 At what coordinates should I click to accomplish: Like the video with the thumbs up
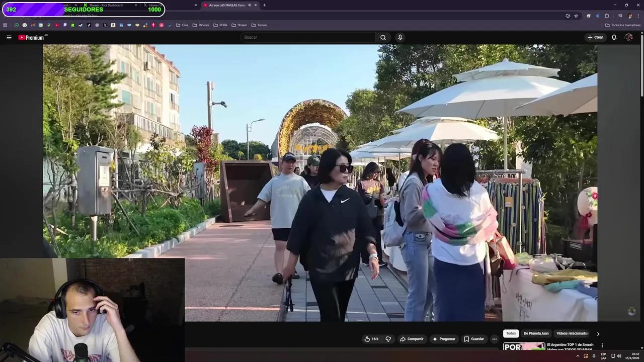click(368, 339)
